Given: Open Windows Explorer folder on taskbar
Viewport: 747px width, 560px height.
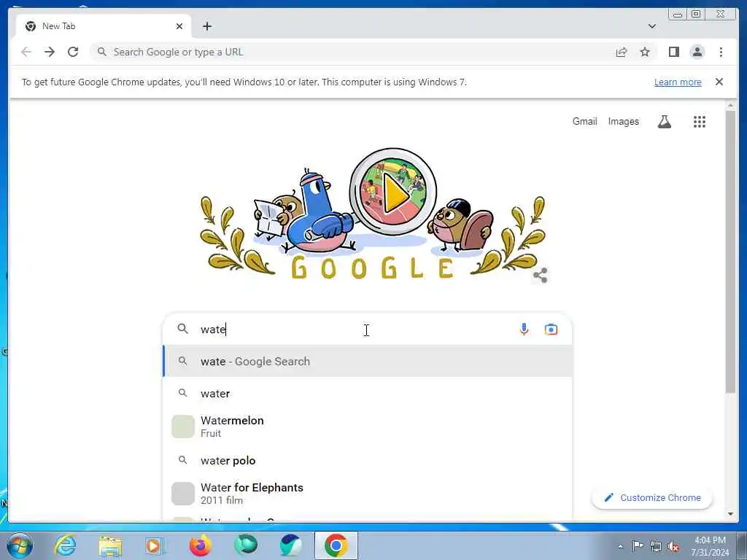Looking at the screenshot, I should [111, 545].
